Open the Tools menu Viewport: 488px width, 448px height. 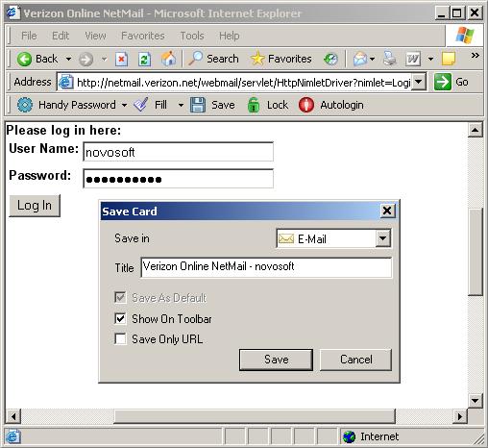point(192,36)
